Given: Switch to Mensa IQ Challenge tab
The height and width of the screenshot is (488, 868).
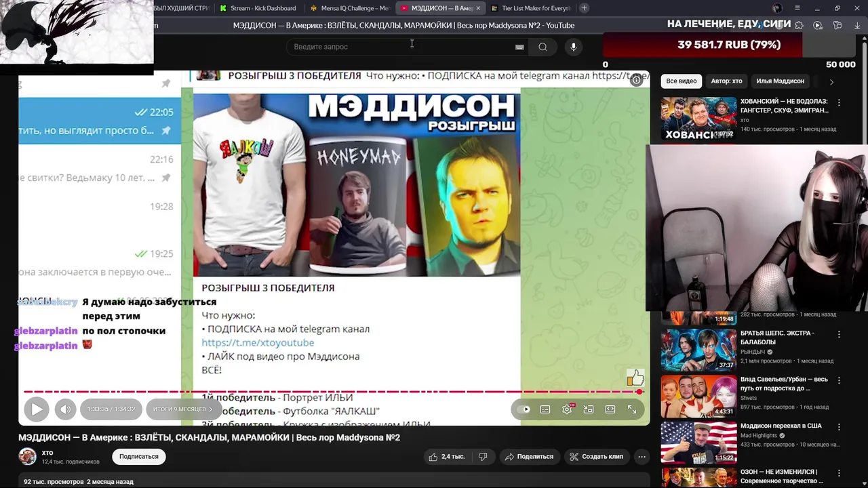Looking at the screenshot, I should [350, 8].
